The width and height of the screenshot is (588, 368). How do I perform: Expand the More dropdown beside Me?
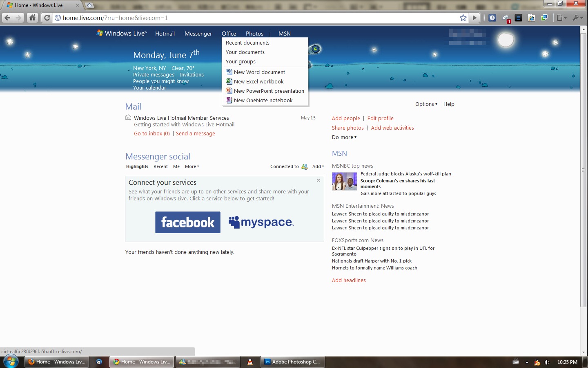(x=192, y=166)
